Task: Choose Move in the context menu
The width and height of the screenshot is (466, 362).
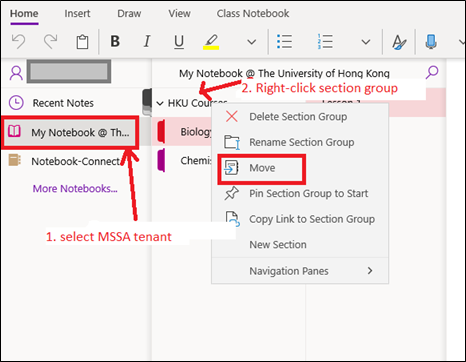Action: coord(262,168)
